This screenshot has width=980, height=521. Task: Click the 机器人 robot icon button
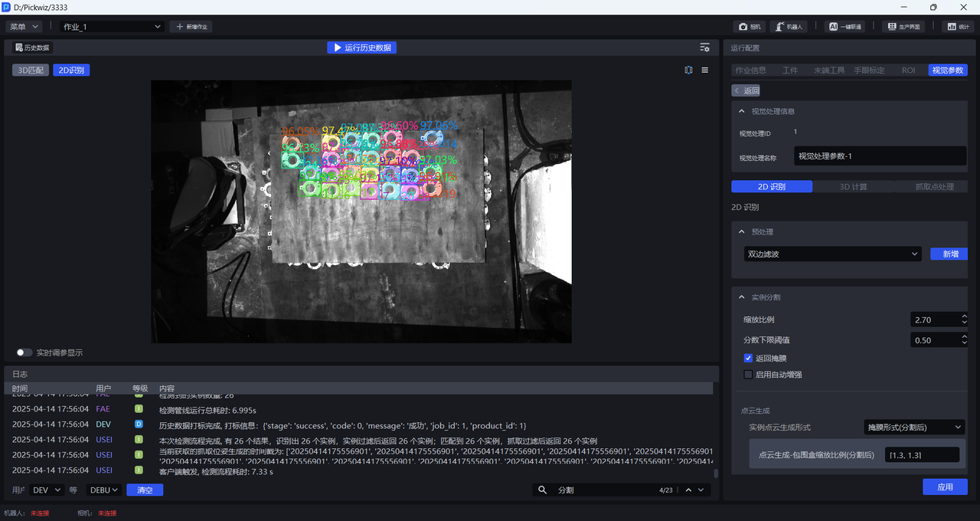coord(788,27)
